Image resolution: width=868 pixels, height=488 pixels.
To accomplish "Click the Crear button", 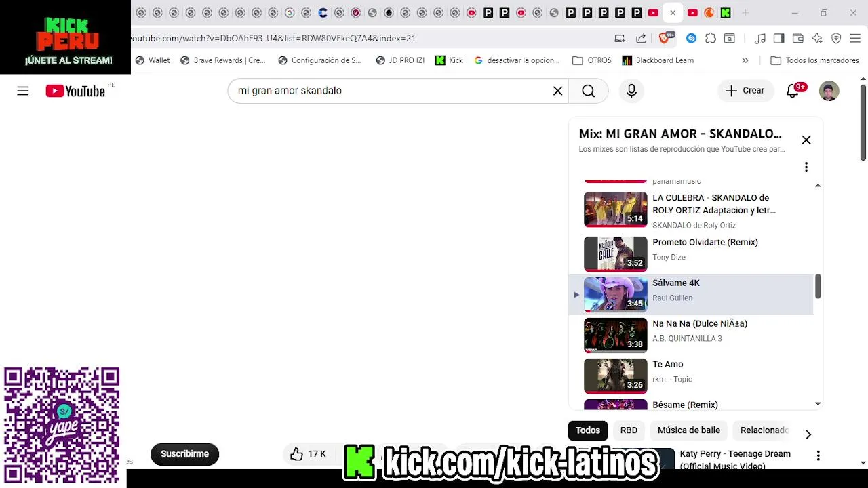I will 745,91.
